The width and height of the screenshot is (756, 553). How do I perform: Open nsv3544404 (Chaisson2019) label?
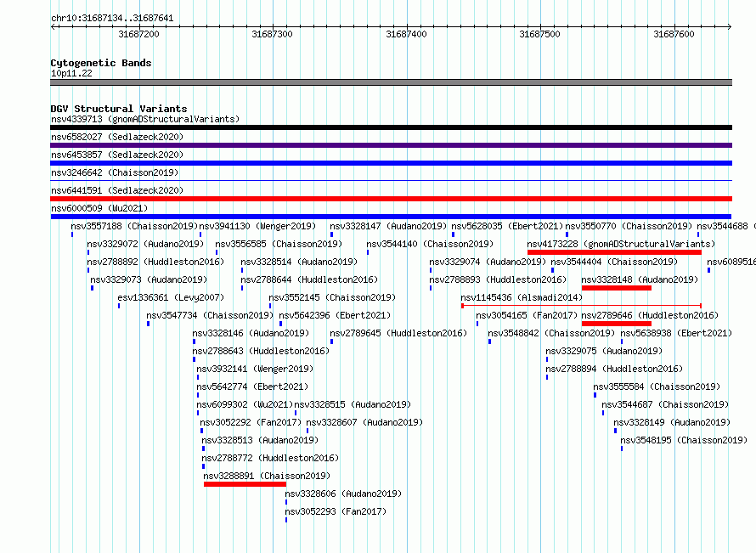coord(614,262)
